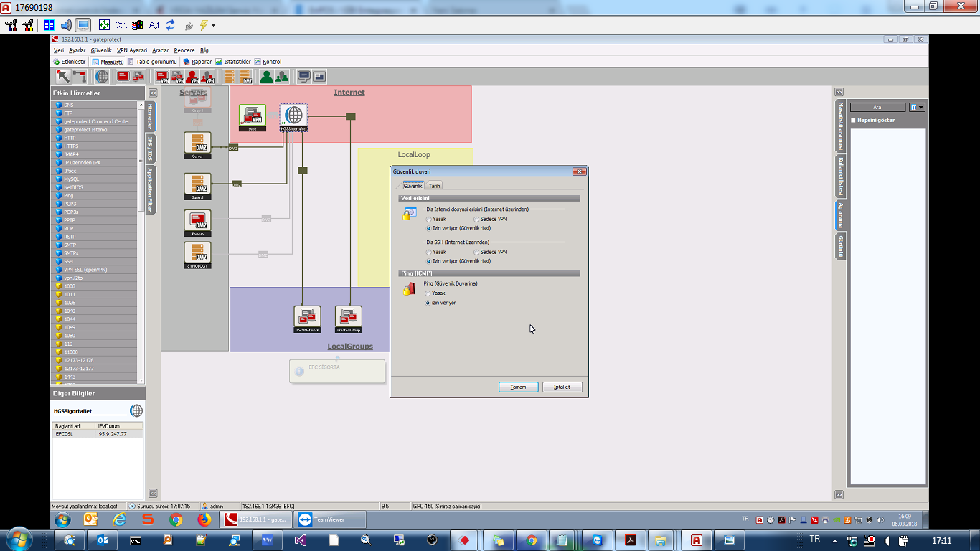Click the TrustedGroup node icon
The image size is (980, 551).
349,319
